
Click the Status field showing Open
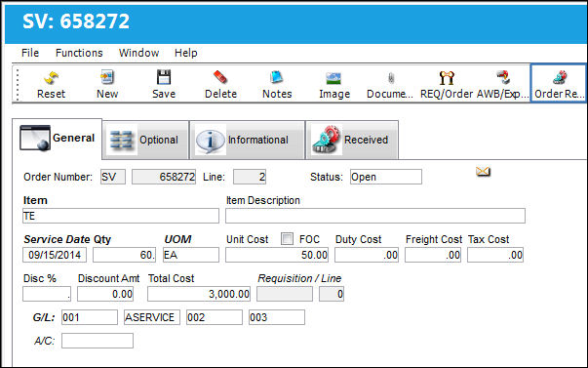coord(386,177)
